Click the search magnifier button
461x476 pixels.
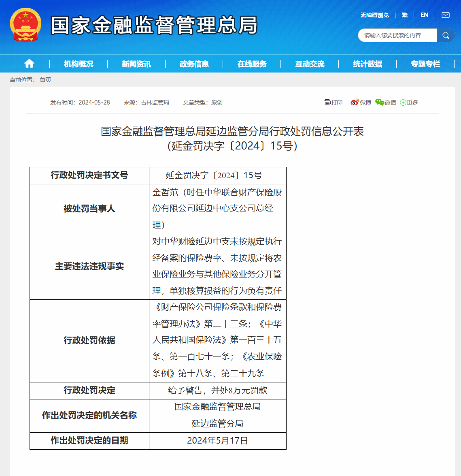tap(446, 36)
